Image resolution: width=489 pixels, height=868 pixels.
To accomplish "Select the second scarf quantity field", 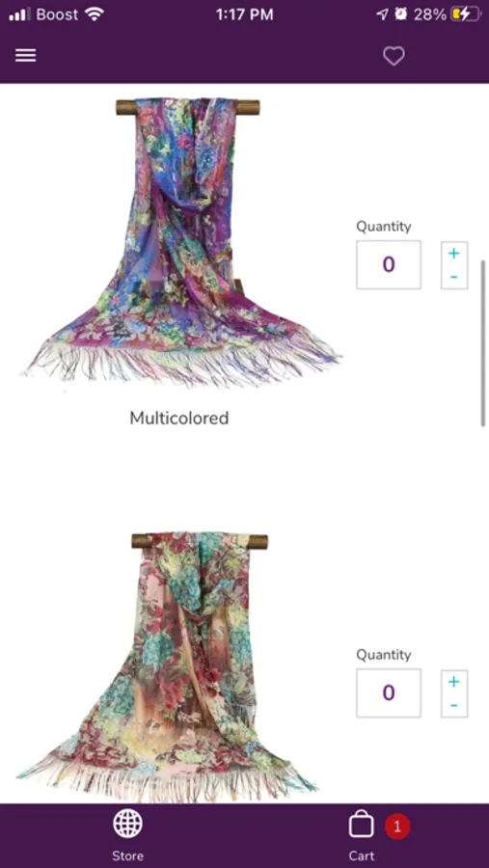I will (389, 693).
